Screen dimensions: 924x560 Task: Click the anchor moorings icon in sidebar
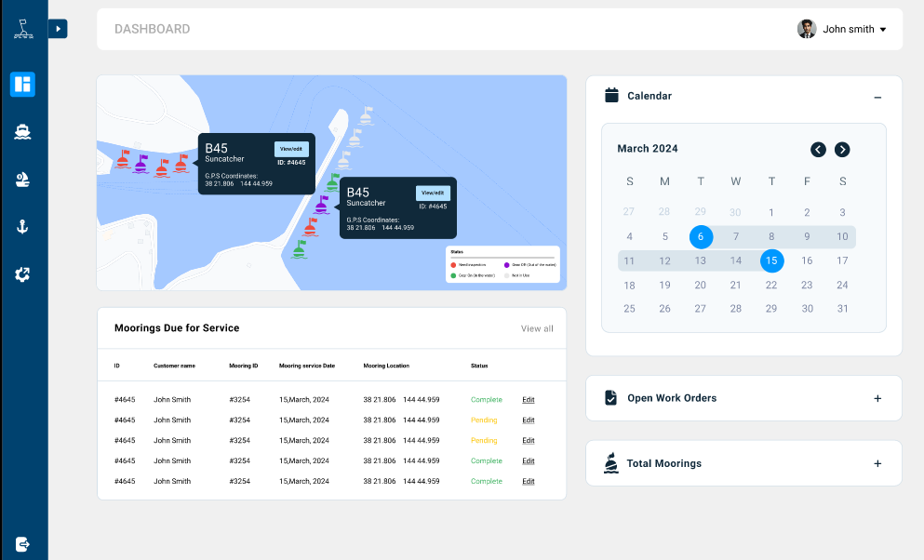coord(21,226)
